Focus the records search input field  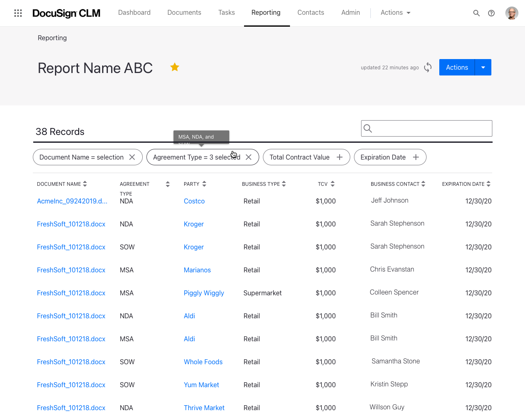pos(427,128)
